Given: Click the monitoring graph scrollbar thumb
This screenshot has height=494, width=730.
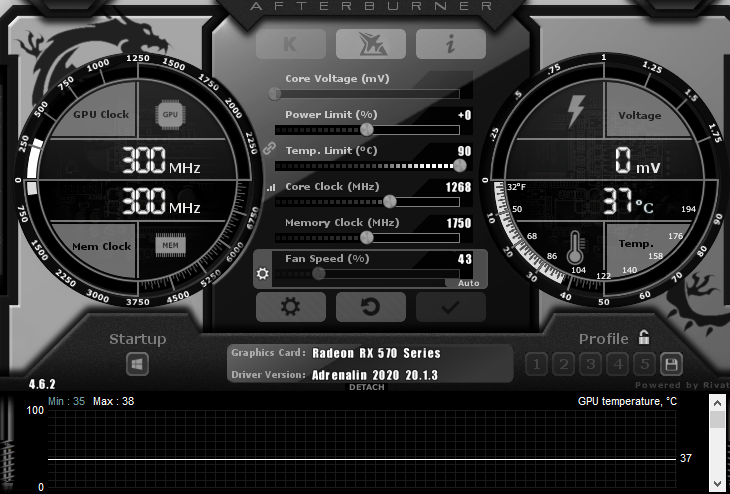Looking at the screenshot, I should coord(717,420).
